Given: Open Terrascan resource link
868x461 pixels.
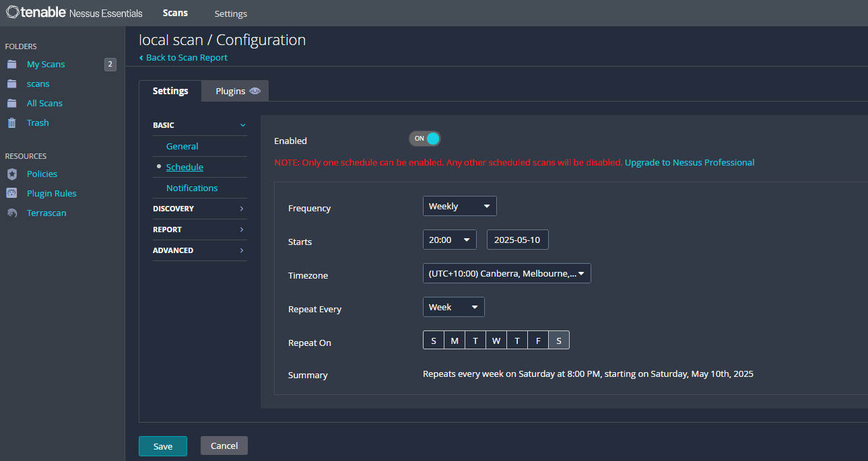Looking at the screenshot, I should [46, 213].
